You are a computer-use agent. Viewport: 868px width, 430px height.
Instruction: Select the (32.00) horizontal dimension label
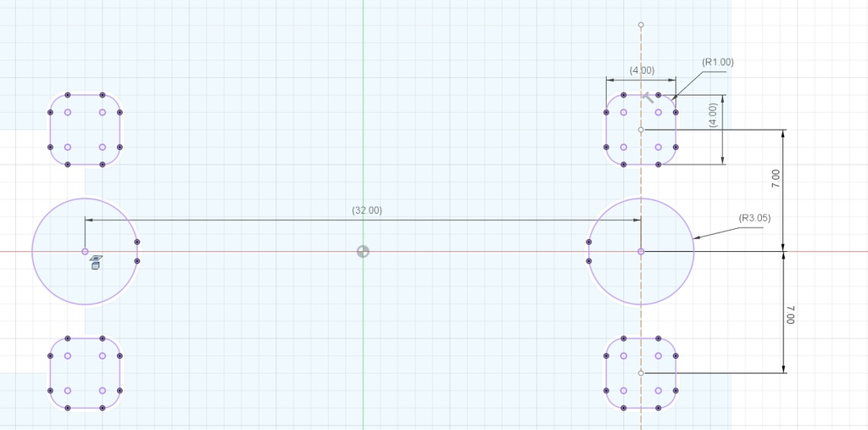click(367, 210)
